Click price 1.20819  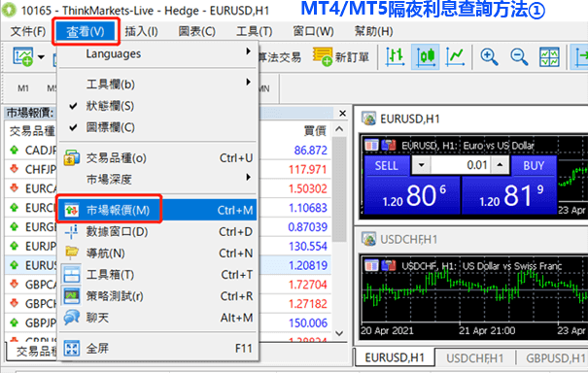[307, 265]
